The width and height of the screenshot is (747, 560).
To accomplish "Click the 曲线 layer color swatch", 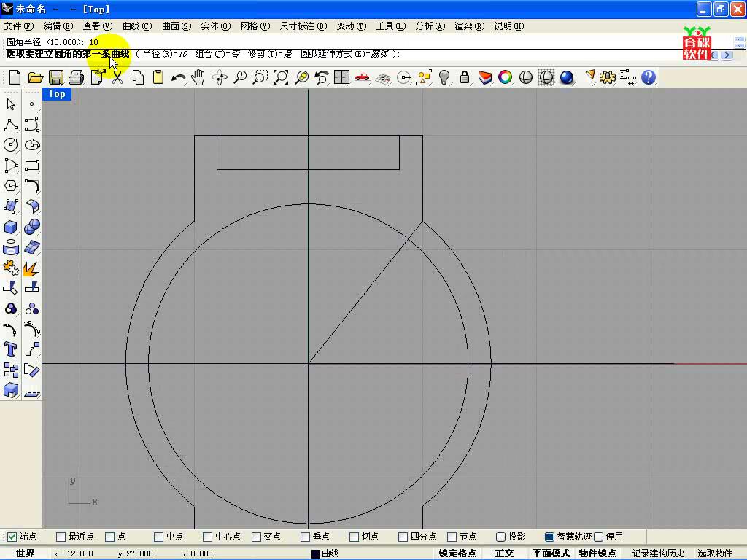I will click(315, 554).
